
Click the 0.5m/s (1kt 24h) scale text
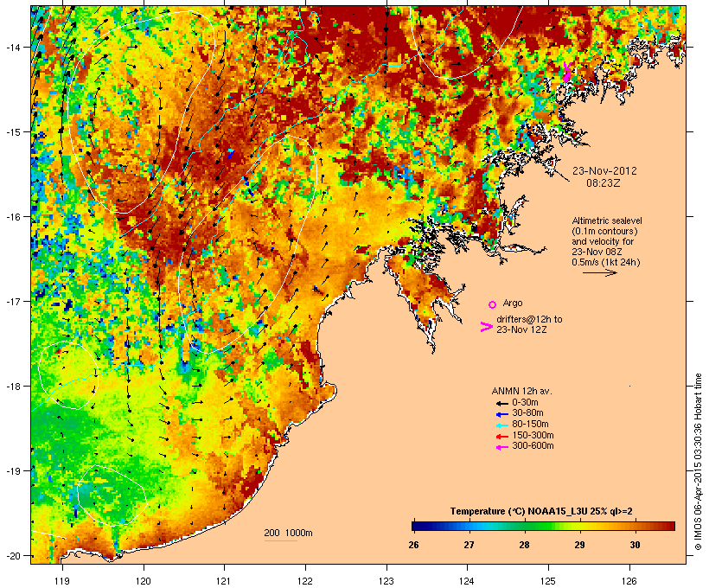[x=606, y=262]
